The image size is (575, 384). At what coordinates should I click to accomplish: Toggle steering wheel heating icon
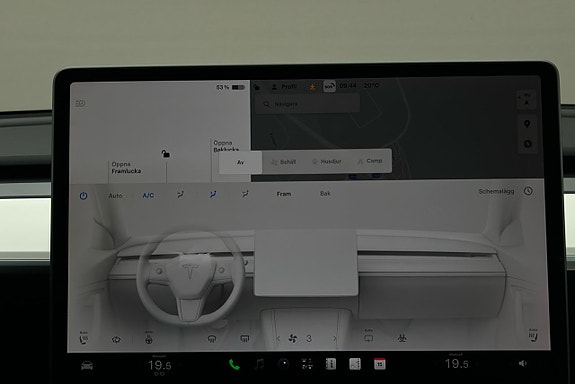coord(149,338)
